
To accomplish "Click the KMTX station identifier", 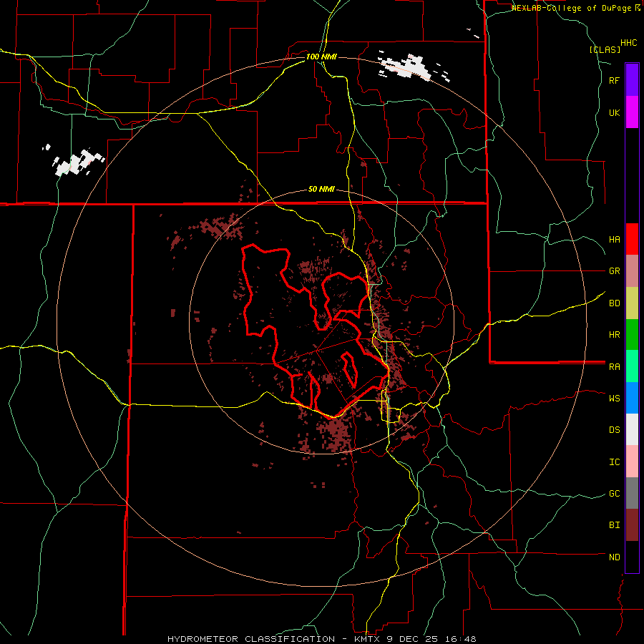I will [369, 639].
